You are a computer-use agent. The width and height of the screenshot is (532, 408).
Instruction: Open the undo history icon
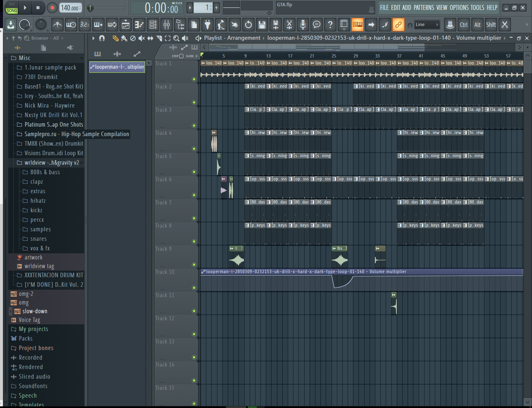point(248,24)
